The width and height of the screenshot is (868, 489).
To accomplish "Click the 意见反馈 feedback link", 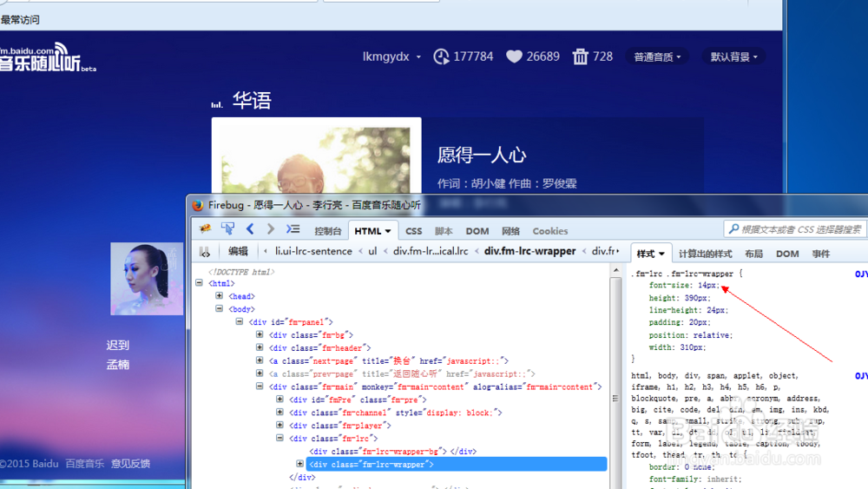I will tap(131, 464).
